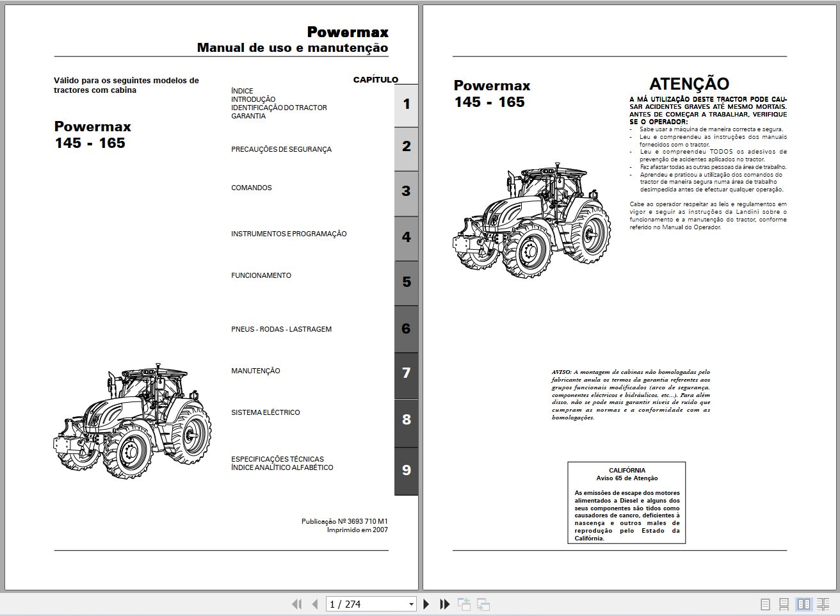Click the INTRODUÇÃO contents entry
The image size is (840, 616).
[x=254, y=99]
